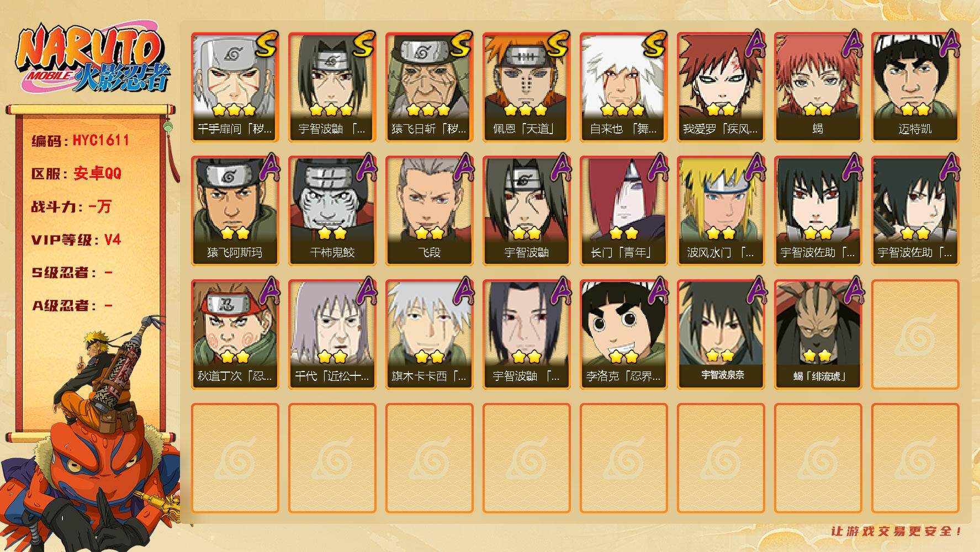Screen dimensions: 980x552
Task: Select the 佩恩「天道」 ninja card
Action: coord(526,87)
